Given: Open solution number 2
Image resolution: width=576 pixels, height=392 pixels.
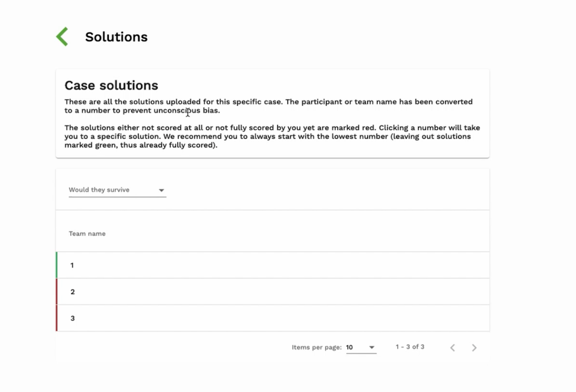Looking at the screenshot, I should [73, 292].
